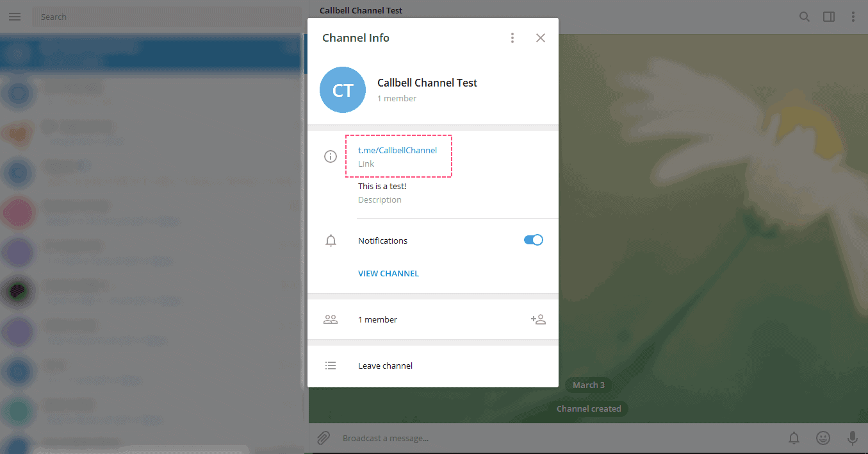Open the hamburger main menu
This screenshot has height=454, width=868.
click(x=15, y=17)
